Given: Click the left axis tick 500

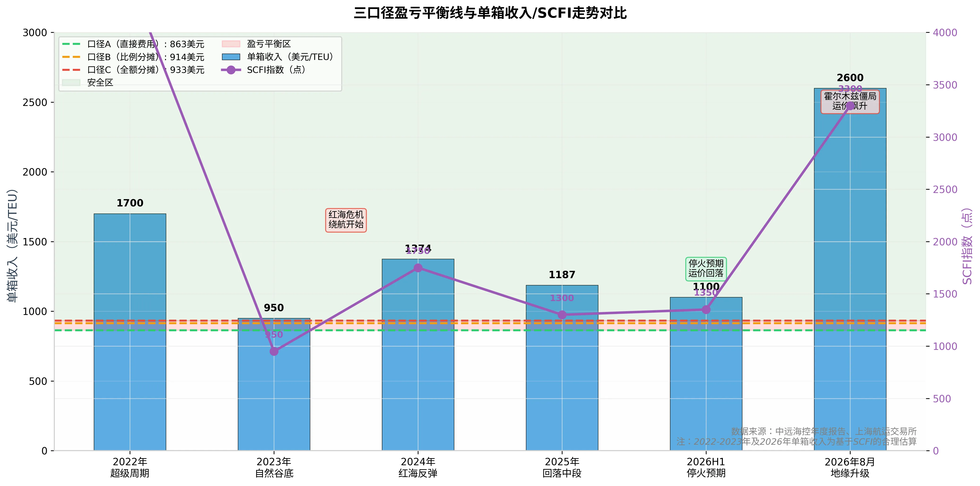Looking at the screenshot, I should click(38, 381).
